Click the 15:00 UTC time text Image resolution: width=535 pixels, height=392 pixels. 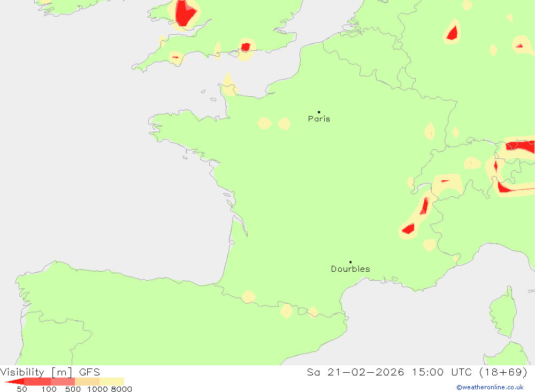point(442,372)
